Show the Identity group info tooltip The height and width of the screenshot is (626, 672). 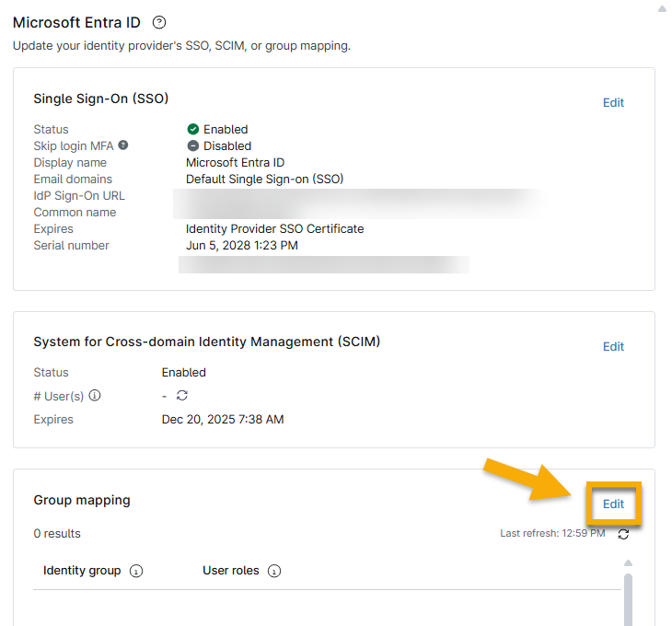point(136,571)
